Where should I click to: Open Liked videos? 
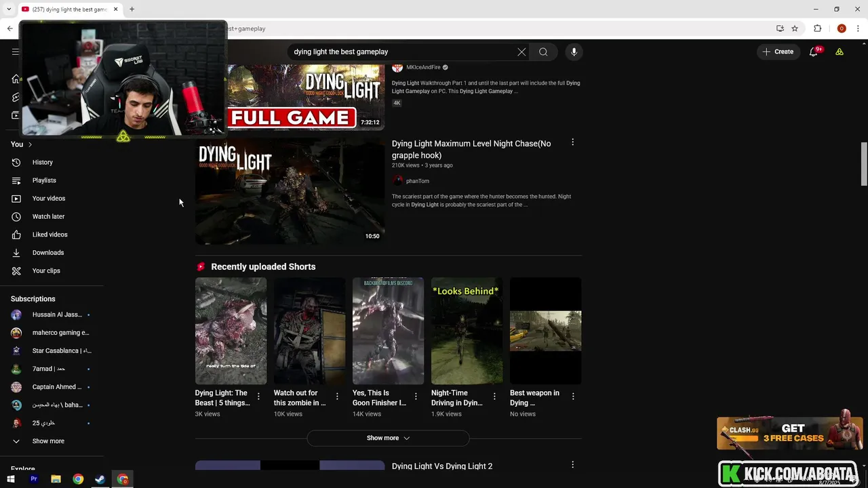pos(52,235)
